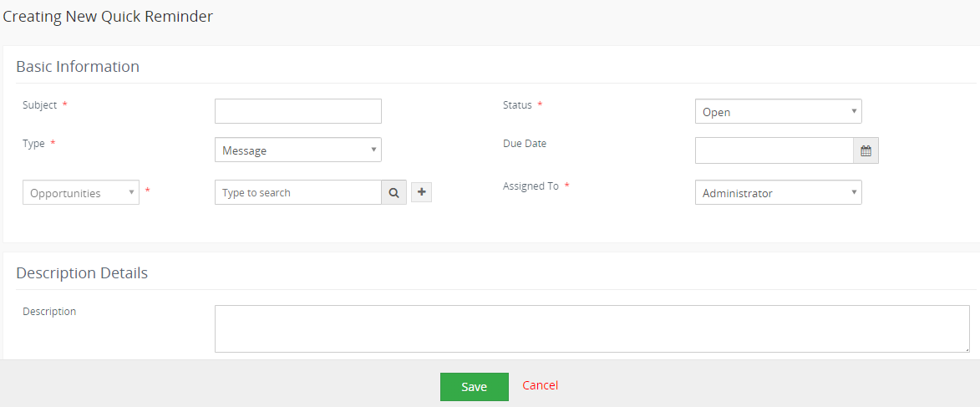Viewport: 980px width, 407px height.
Task: Click the Due Date field label
Action: coord(525,144)
